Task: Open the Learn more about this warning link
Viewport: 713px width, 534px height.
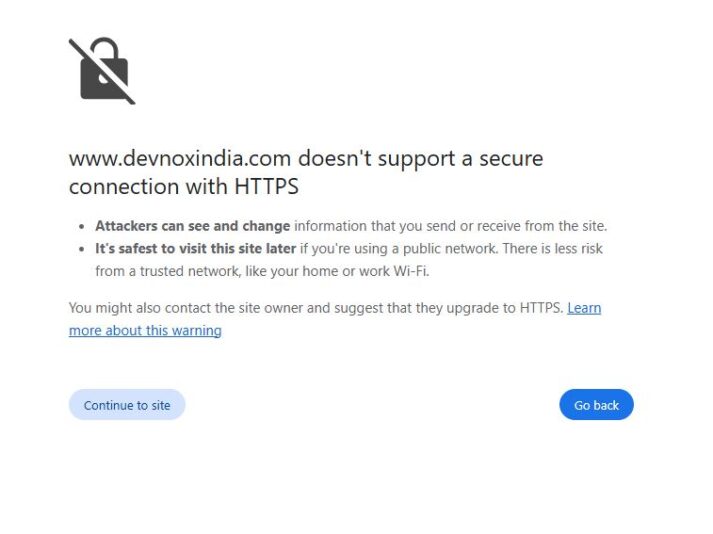Action: point(145,331)
